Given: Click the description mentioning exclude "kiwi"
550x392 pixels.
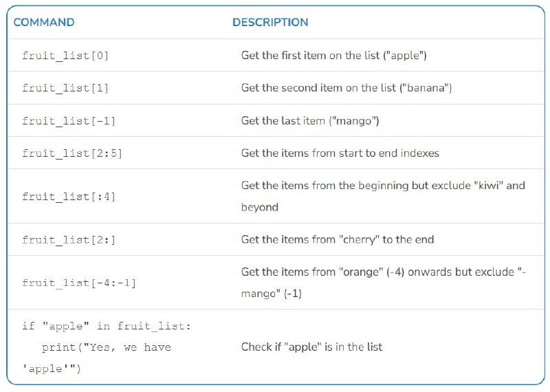Looking at the screenshot, I should 383,196.
